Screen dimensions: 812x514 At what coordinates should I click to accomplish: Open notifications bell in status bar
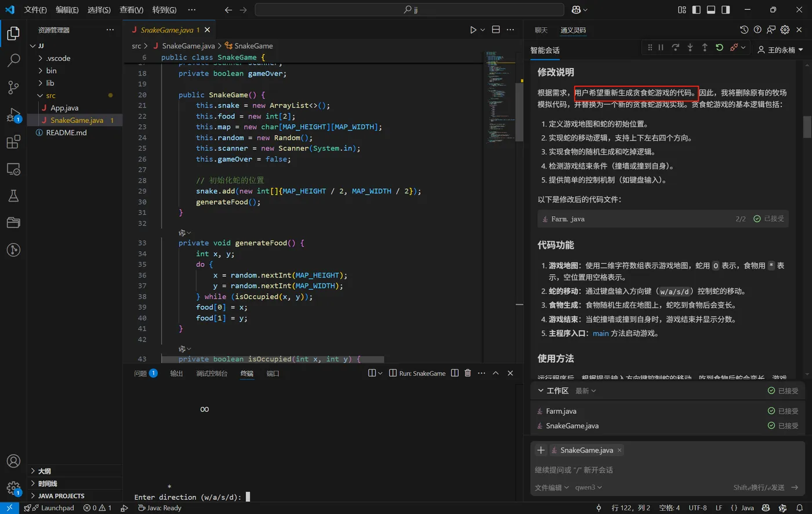tap(799, 508)
